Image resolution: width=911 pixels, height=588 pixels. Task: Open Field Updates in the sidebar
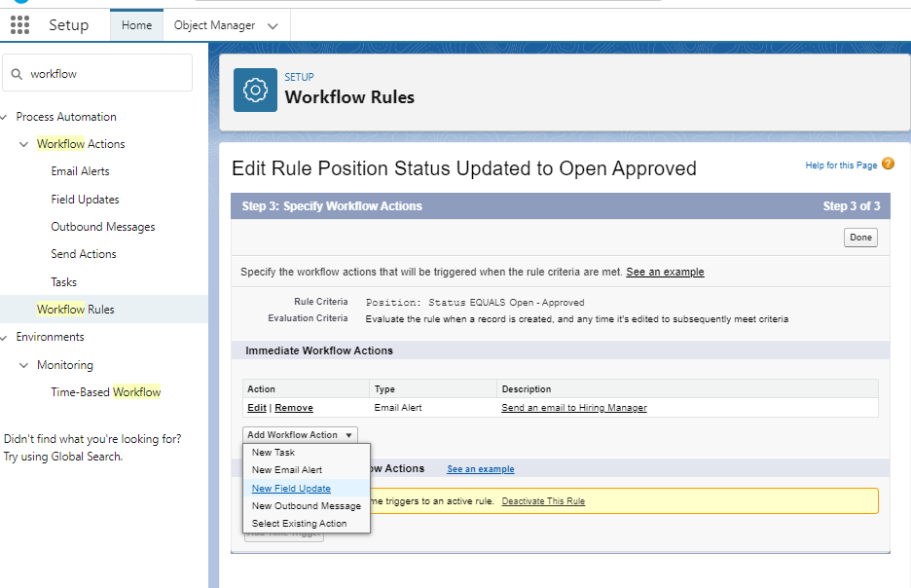85,200
